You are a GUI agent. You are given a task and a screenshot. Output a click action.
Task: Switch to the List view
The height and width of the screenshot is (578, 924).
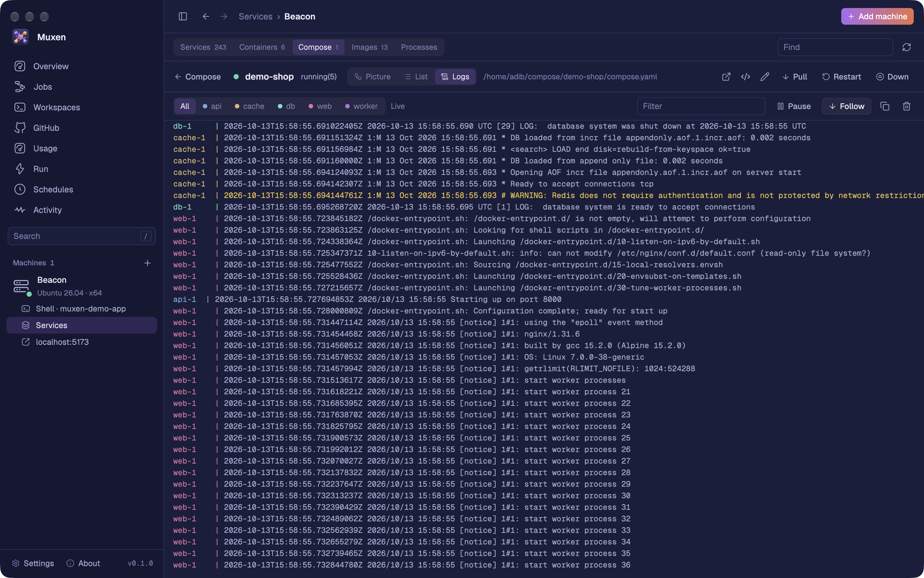(x=416, y=77)
